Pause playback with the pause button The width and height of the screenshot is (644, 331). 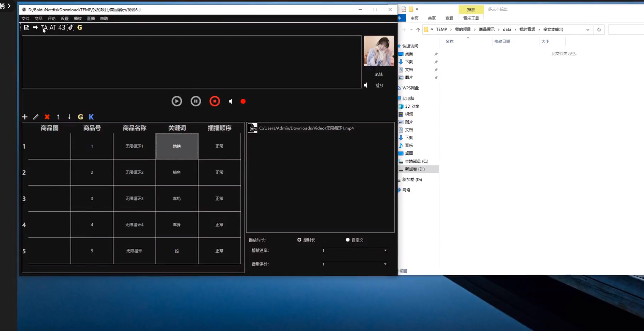[x=196, y=101]
